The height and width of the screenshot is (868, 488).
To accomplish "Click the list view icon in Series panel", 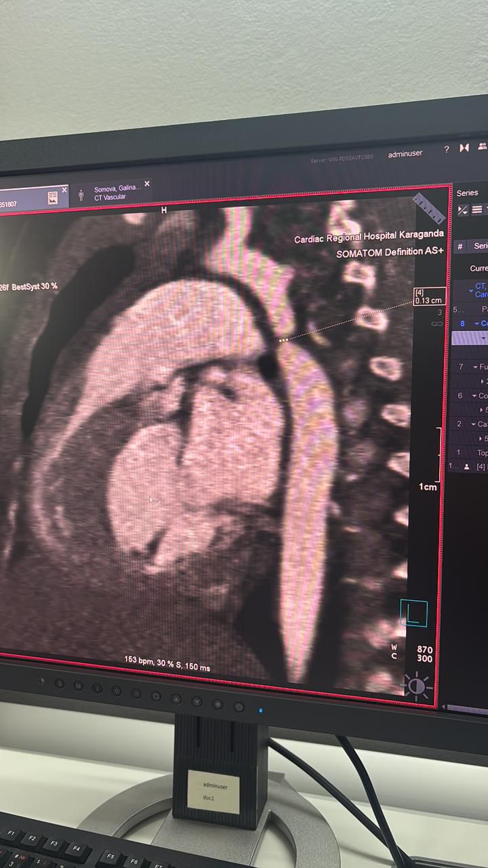I will click(477, 210).
